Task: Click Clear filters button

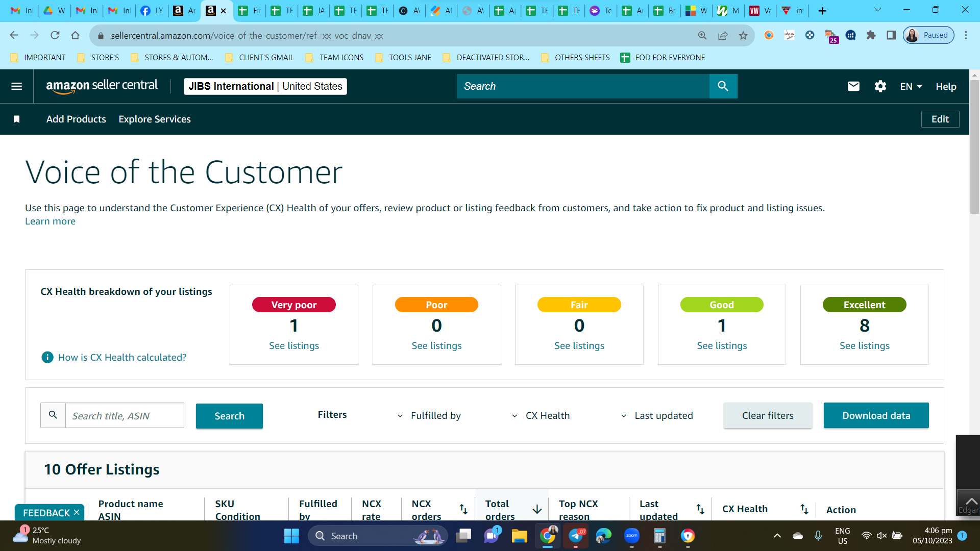Action: tap(768, 415)
